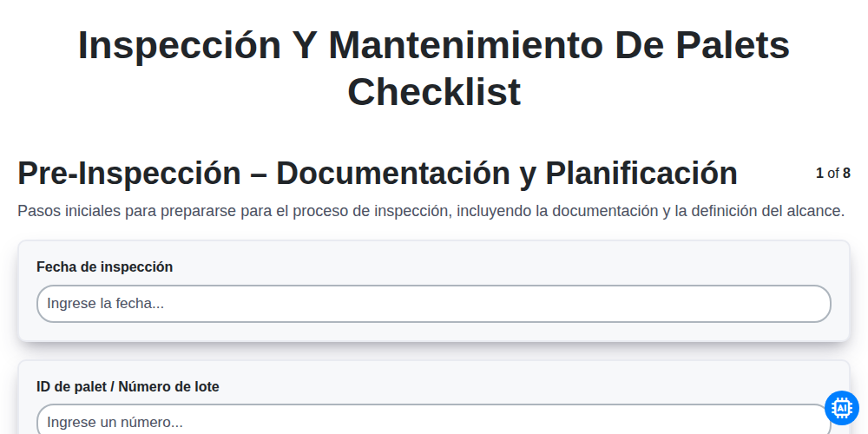Click the Ingrese la fecha placeholder text
868x434 pixels.
tap(105, 303)
